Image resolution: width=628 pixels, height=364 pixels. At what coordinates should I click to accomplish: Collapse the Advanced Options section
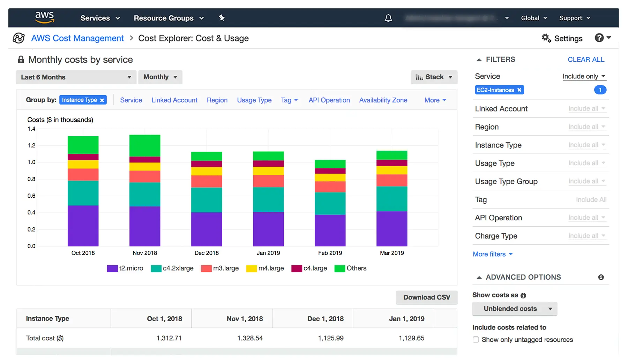point(479,278)
